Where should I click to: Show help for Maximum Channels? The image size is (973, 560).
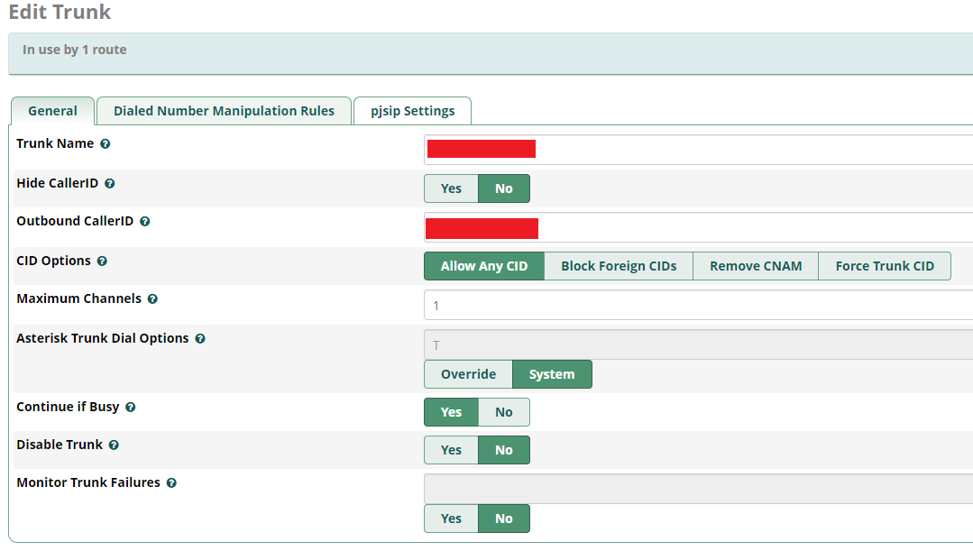152,299
